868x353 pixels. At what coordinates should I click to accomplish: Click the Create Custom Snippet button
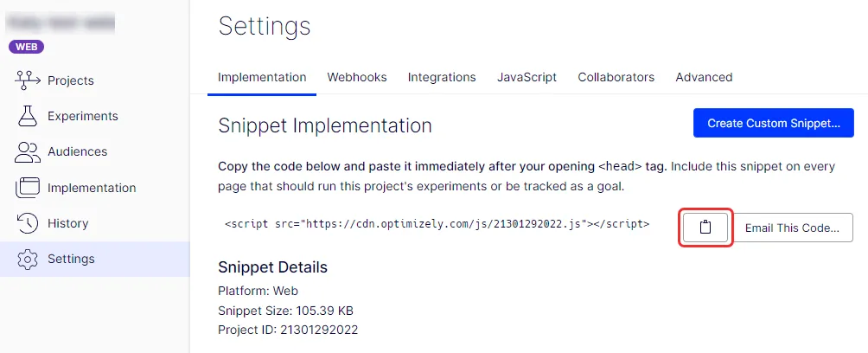point(774,123)
